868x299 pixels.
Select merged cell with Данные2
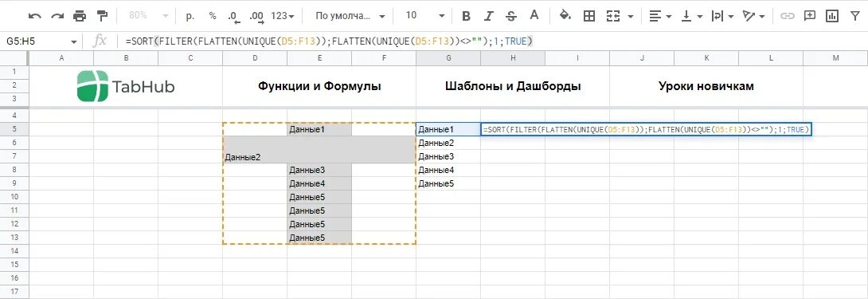pyautogui.click(x=319, y=150)
